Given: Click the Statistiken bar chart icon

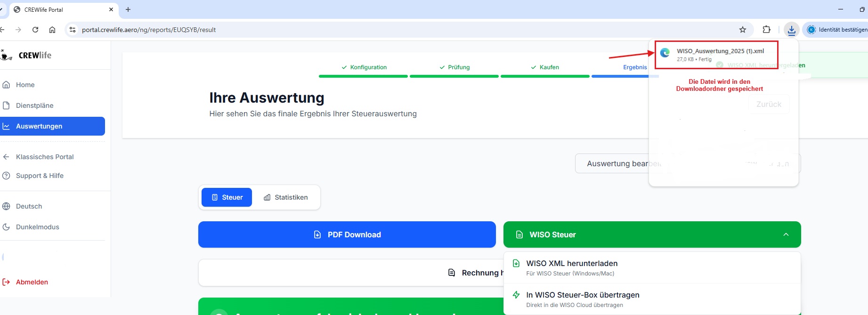Looking at the screenshot, I should coord(267,197).
